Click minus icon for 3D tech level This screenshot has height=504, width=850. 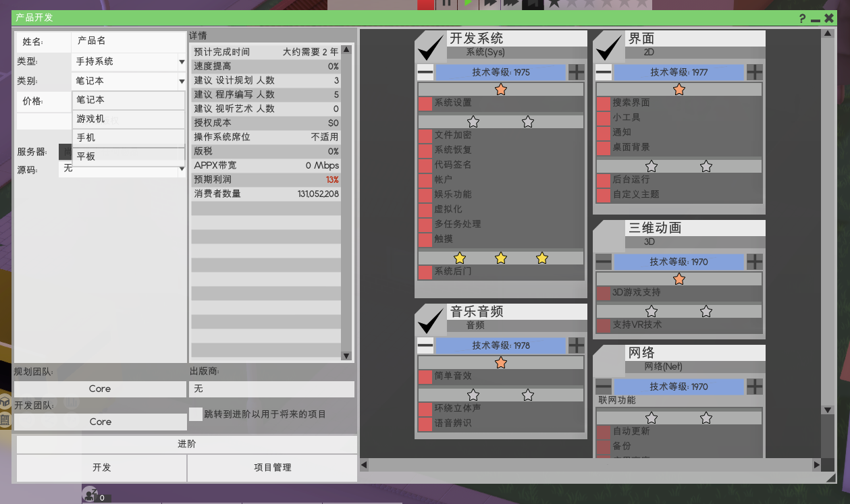pyautogui.click(x=604, y=262)
